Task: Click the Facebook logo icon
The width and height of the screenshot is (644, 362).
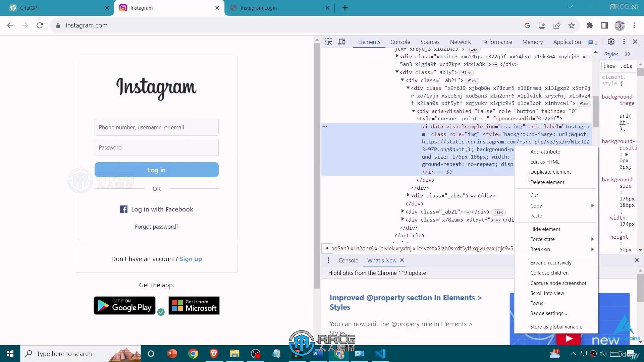Action: pos(124,209)
